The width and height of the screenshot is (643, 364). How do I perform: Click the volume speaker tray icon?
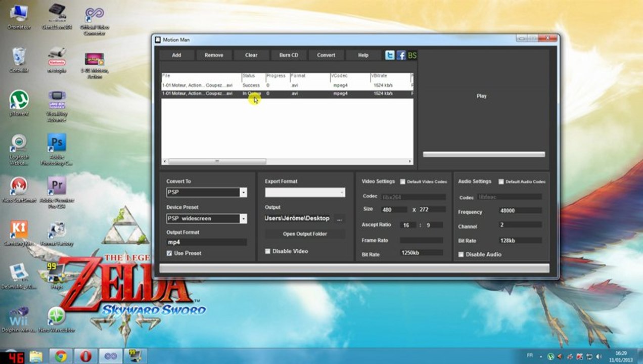599,356
